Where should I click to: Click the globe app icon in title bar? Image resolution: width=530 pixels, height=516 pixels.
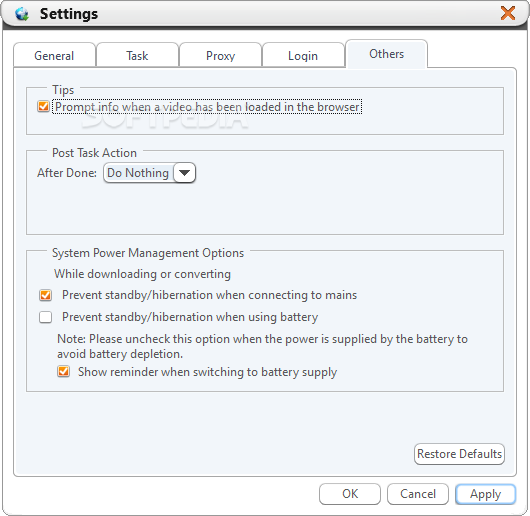(x=22, y=14)
